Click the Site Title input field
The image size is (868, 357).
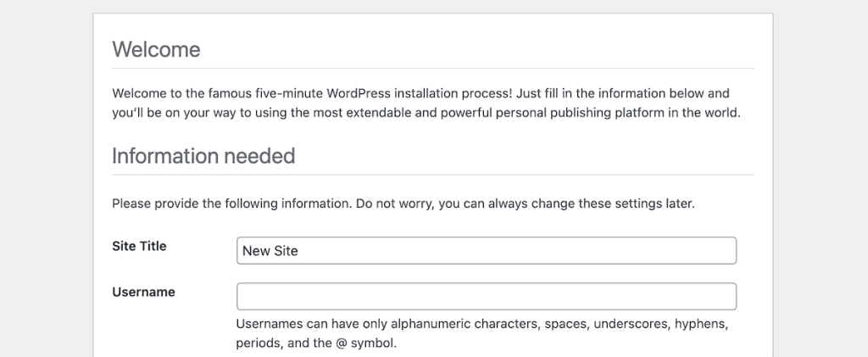486,251
